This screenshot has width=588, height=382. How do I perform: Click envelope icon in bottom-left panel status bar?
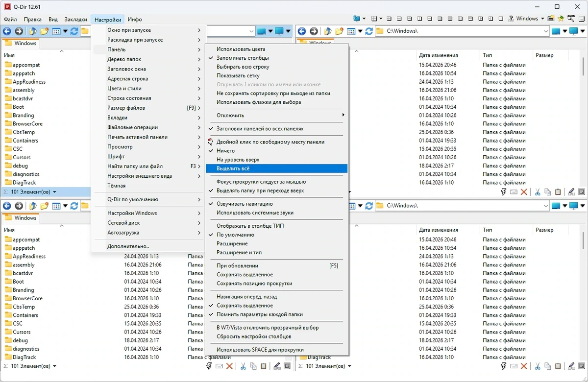pos(219,366)
